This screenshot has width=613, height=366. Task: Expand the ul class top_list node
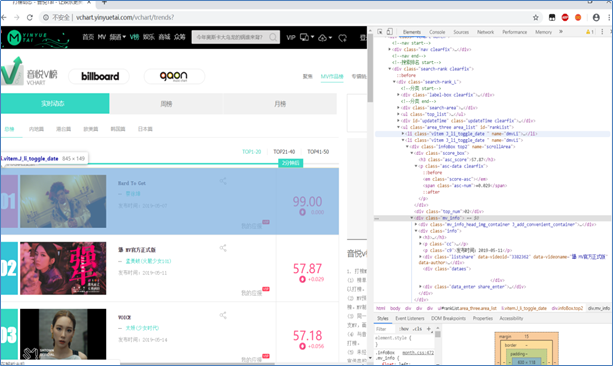(398, 114)
